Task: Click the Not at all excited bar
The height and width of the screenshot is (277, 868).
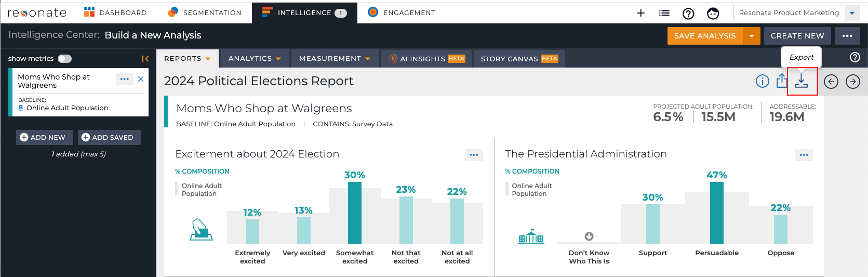Action: [457, 221]
